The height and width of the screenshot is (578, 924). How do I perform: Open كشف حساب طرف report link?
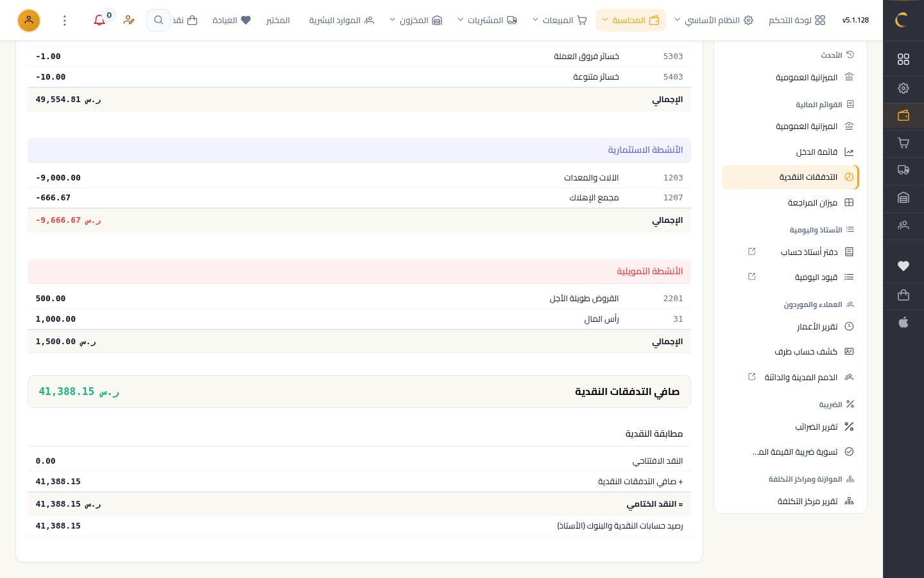(791, 352)
